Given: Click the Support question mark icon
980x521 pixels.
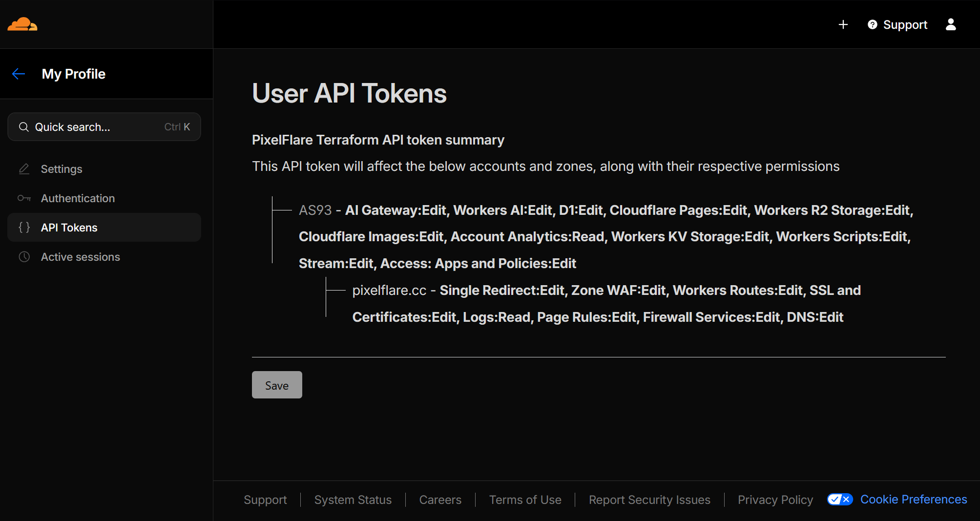Looking at the screenshot, I should tap(873, 24).
